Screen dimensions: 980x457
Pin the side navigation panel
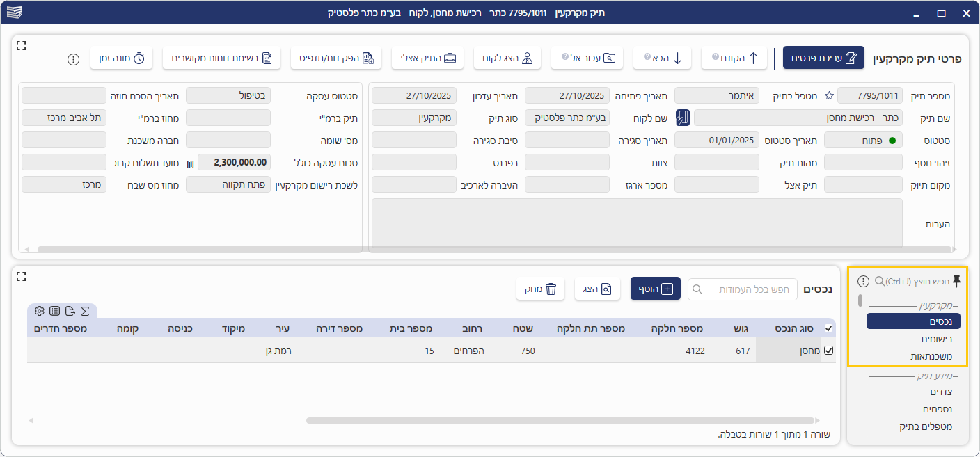pos(957,281)
